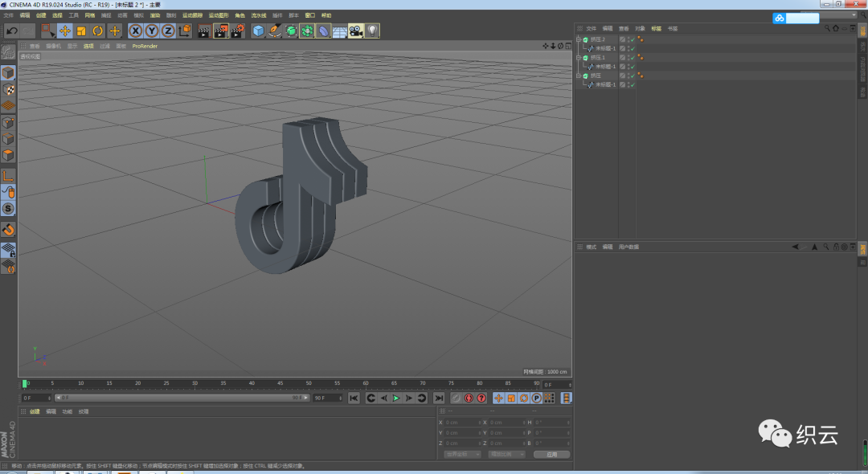
Task: Switch to Texture mode checker icon
Action: [x=8, y=89]
